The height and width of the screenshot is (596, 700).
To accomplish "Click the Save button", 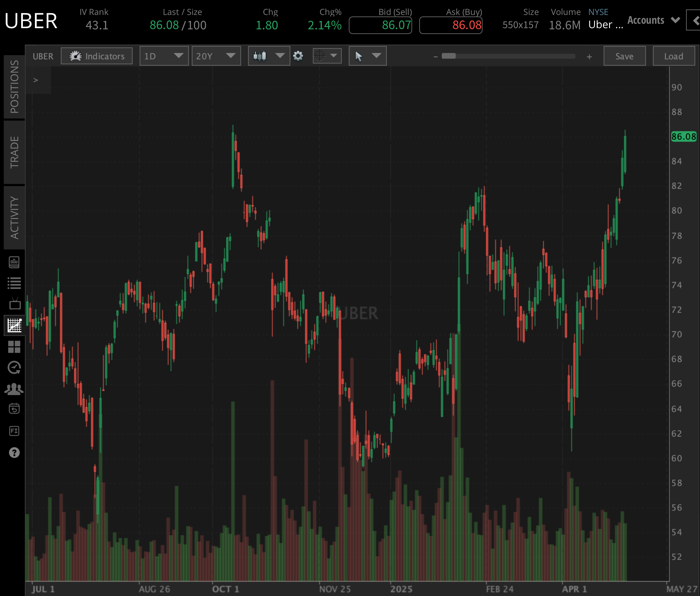I will (x=624, y=56).
